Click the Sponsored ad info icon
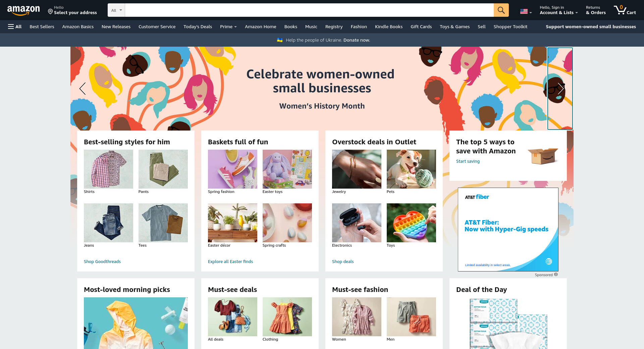Image resolution: width=644 pixels, height=349 pixels. pos(556,275)
